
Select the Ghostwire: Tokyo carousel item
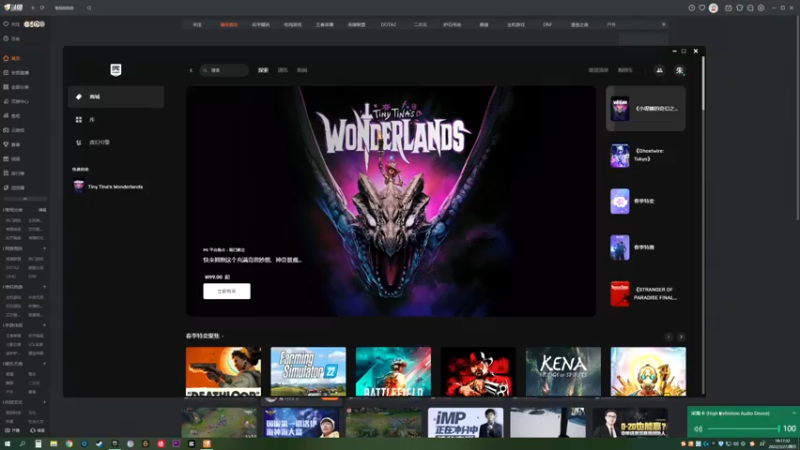tap(646, 155)
